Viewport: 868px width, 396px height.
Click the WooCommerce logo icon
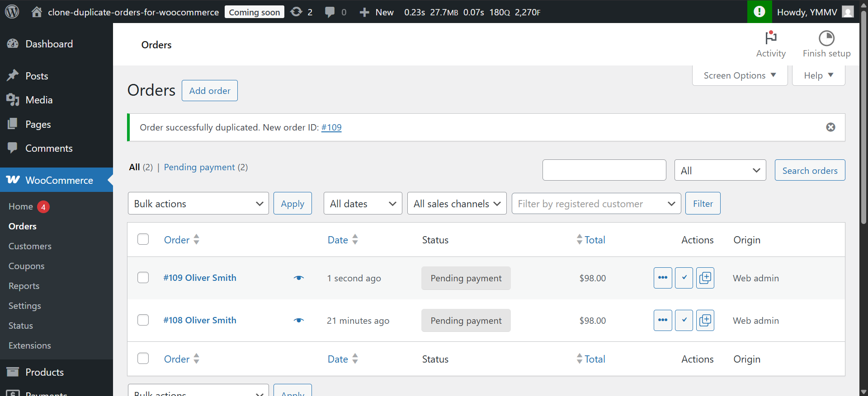tap(13, 180)
